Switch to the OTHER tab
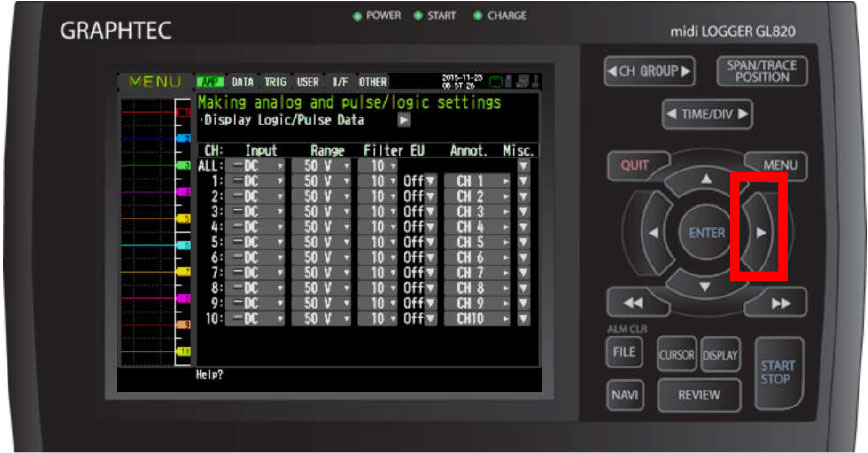Image resolution: width=868 pixels, height=453 pixels. [373, 82]
